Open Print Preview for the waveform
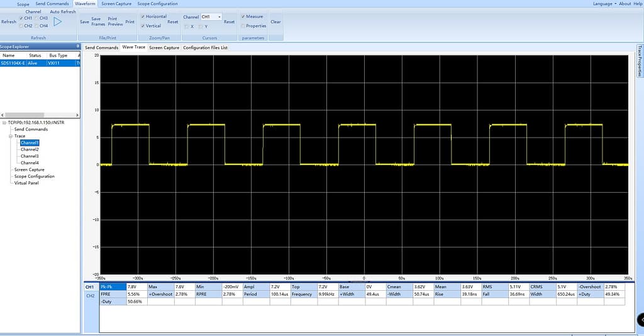 click(115, 21)
